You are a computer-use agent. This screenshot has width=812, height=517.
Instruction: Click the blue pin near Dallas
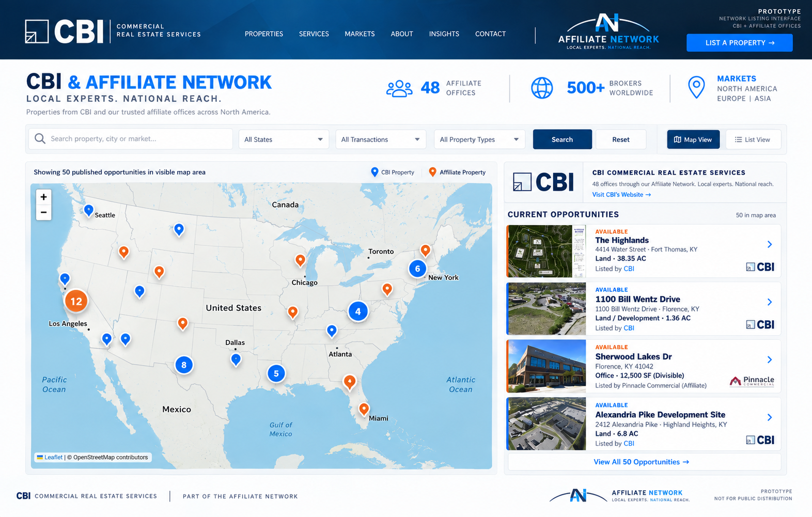tap(236, 359)
